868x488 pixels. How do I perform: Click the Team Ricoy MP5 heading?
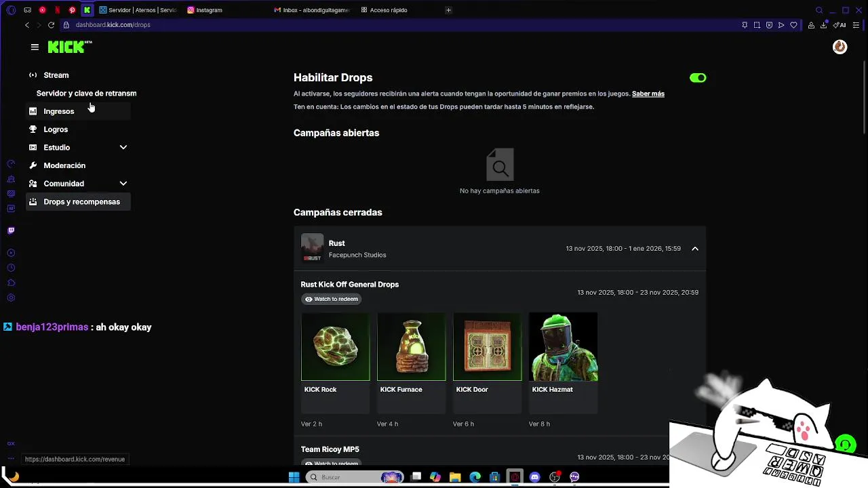click(x=330, y=449)
